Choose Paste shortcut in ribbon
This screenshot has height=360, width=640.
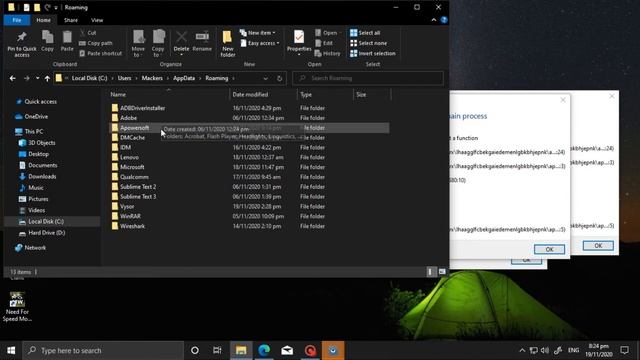coord(100,53)
